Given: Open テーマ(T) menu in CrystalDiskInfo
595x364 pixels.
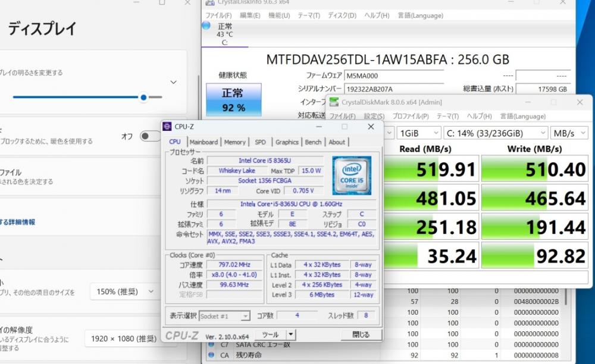Looking at the screenshot, I should (308, 15).
